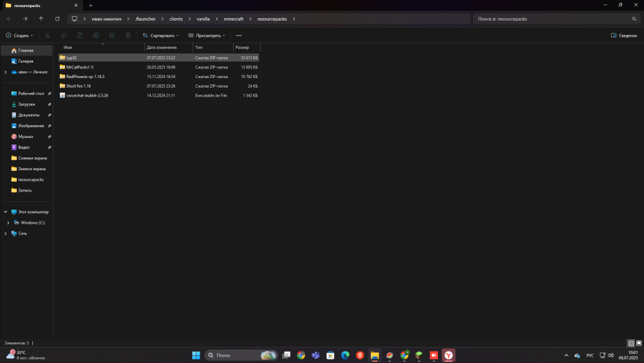Click the Share icon in toolbar
Viewport: 644px width, 363px height.
tap(112, 35)
